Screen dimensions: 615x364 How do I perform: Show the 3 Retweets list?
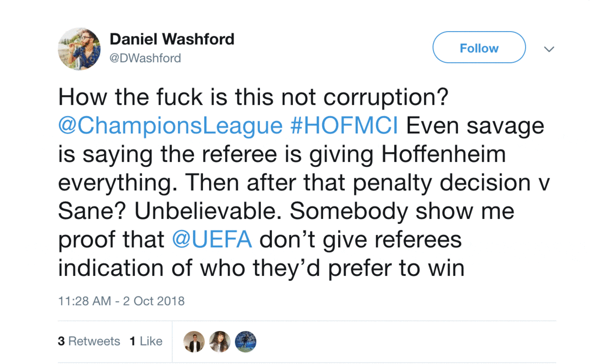point(89,341)
